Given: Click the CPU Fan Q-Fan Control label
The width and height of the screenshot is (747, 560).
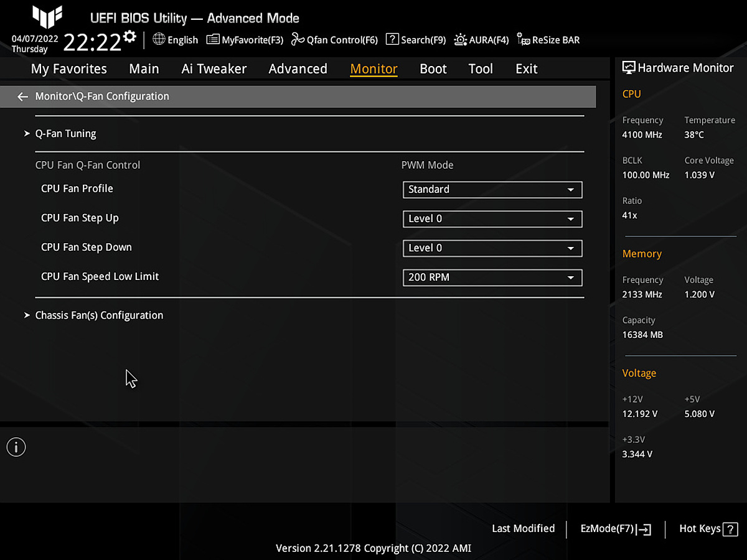Looking at the screenshot, I should pos(88,165).
